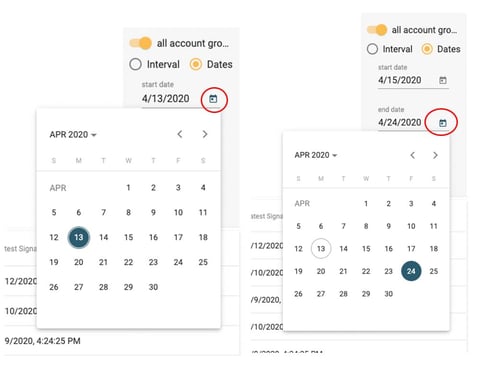Select the Interval radio button in left panel
Image resolution: width=479 pixels, height=383 pixels.
click(135, 64)
